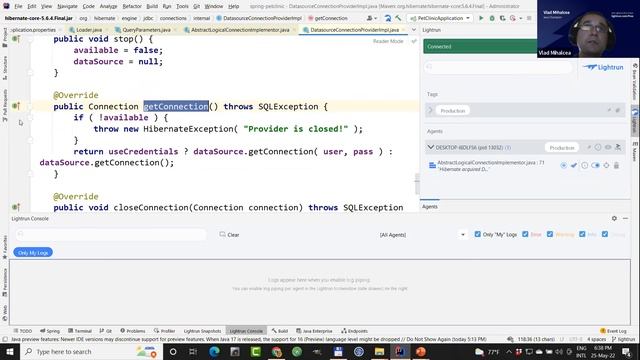This screenshot has height=360, width=640.
Task: Open the user account icon dropdown
Action: pos(371,18)
